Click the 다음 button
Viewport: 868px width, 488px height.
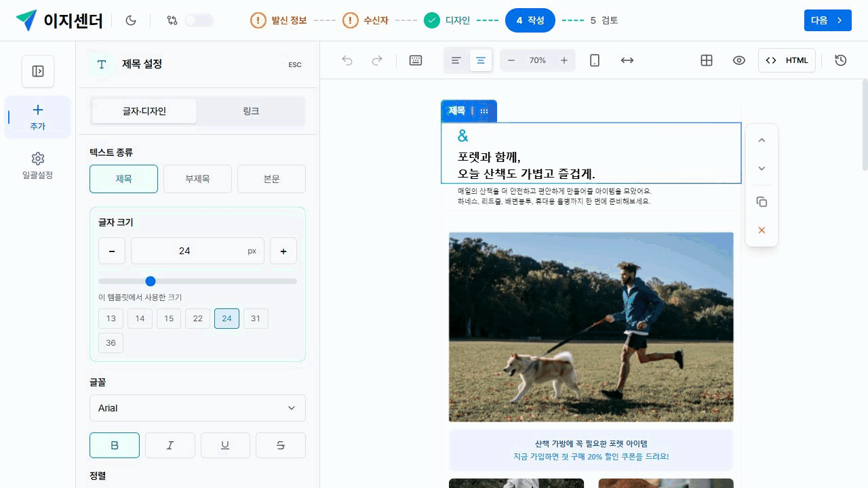coord(827,20)
